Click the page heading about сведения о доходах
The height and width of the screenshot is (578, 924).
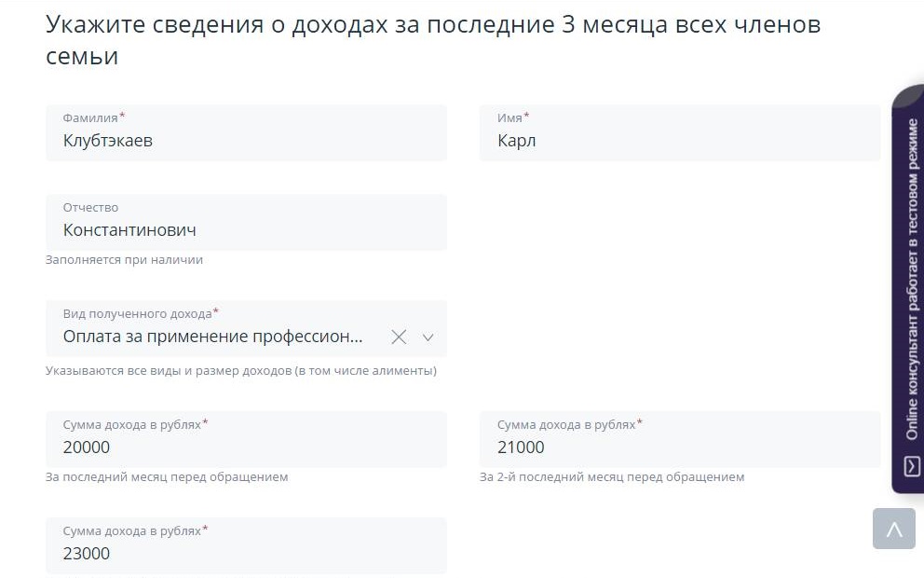432,39
